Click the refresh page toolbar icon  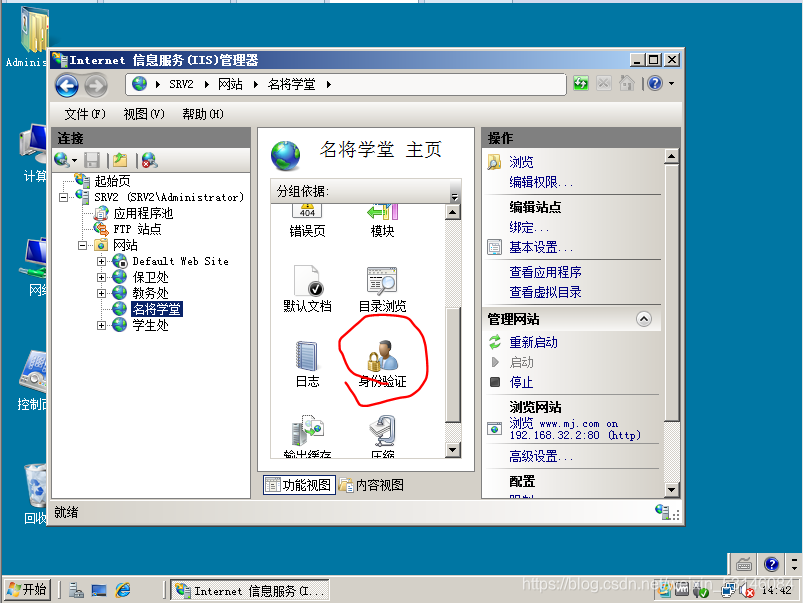point(580,84)
